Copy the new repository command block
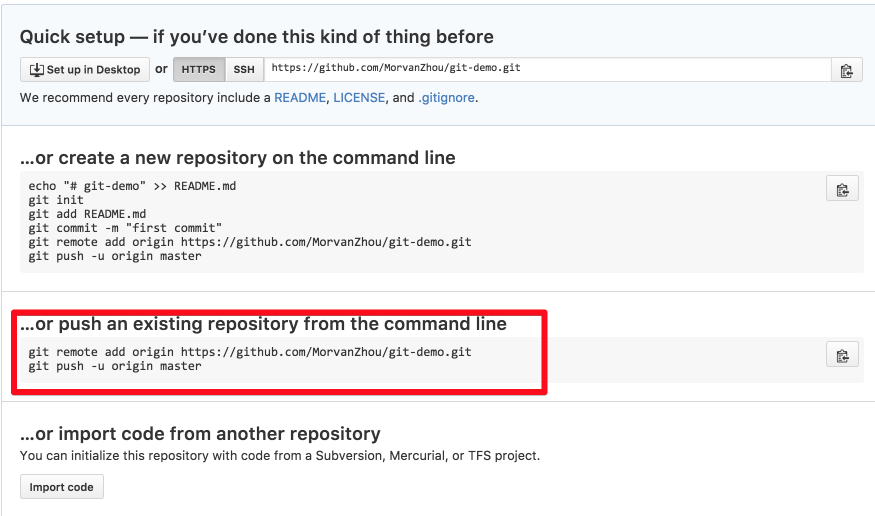 pyautogui.click(x=842, y=189)
